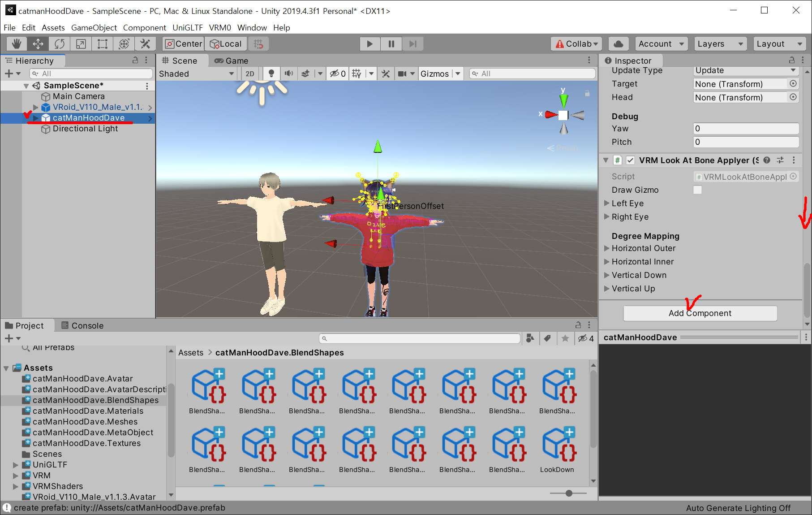Viewport: 812px width, 515px height.
Task: Toggle hidden objects visibility in Scene
Action: [338, 74]
